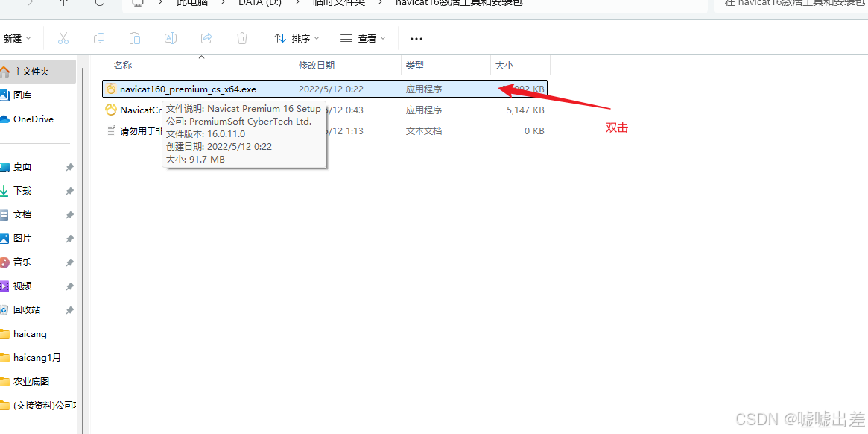Open 桌面 in quick access
The width and height of the screenshot is (868, 434).
(x=22, y=167)
